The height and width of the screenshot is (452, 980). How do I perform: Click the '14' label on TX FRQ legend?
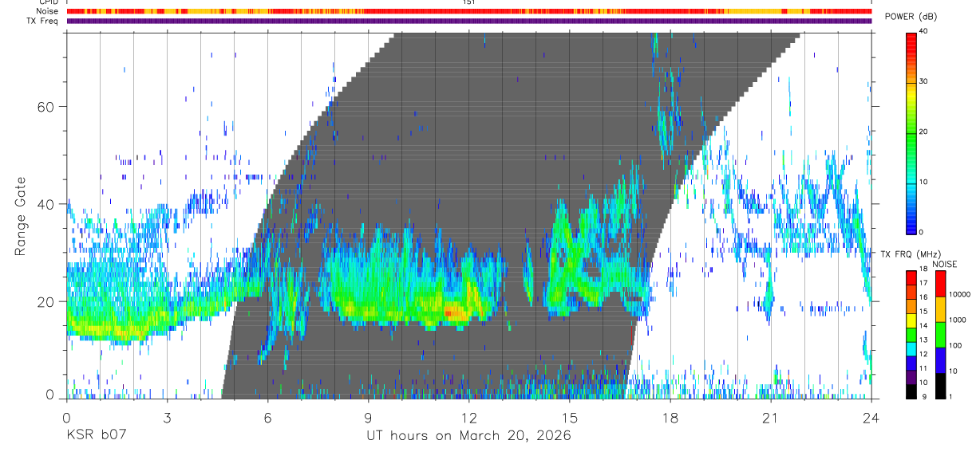tap(923, 326)
